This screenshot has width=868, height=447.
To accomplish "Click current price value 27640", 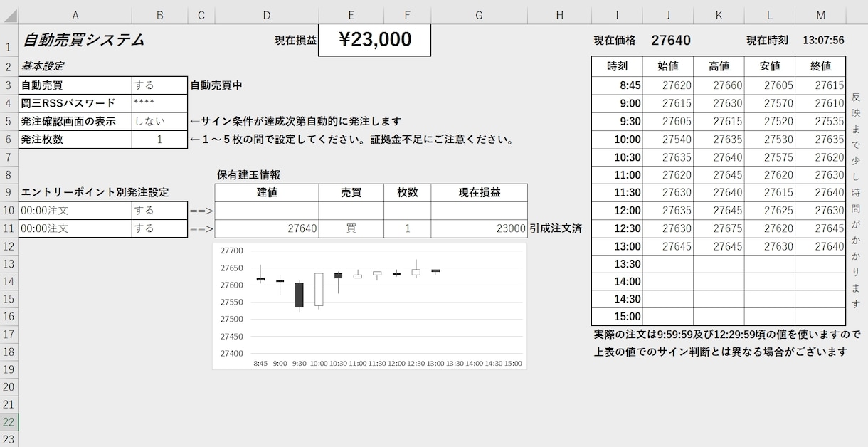I will click(x=670, y=41).
